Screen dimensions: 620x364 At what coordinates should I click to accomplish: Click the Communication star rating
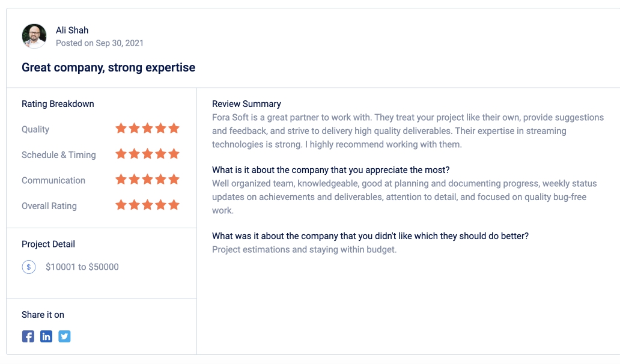pyautogui.click(x=147, y=180)
